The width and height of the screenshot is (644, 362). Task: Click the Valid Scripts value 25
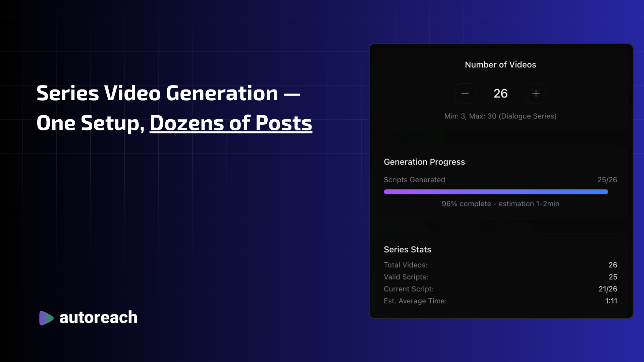click(613, 277)
